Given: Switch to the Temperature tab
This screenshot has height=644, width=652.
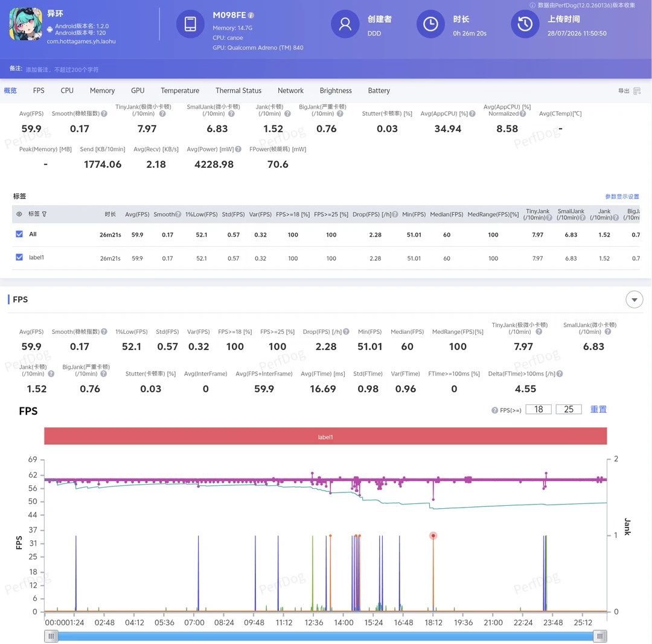Looking at the screenshot, I should (180, 91).
